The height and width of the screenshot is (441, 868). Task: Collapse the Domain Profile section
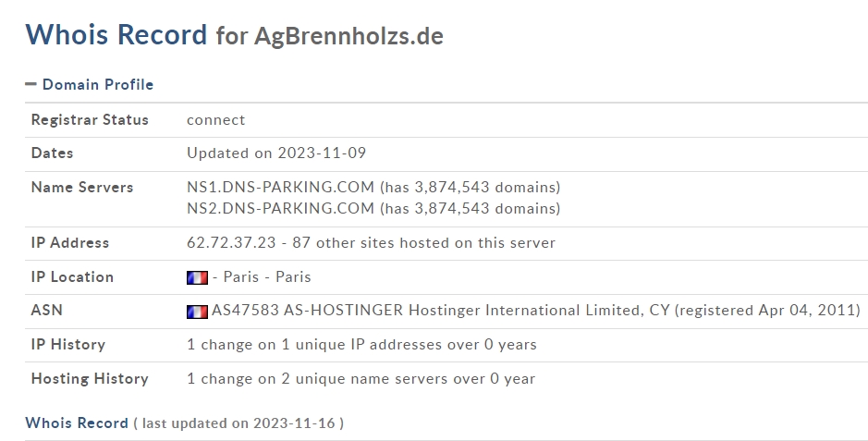pos(89,85)
